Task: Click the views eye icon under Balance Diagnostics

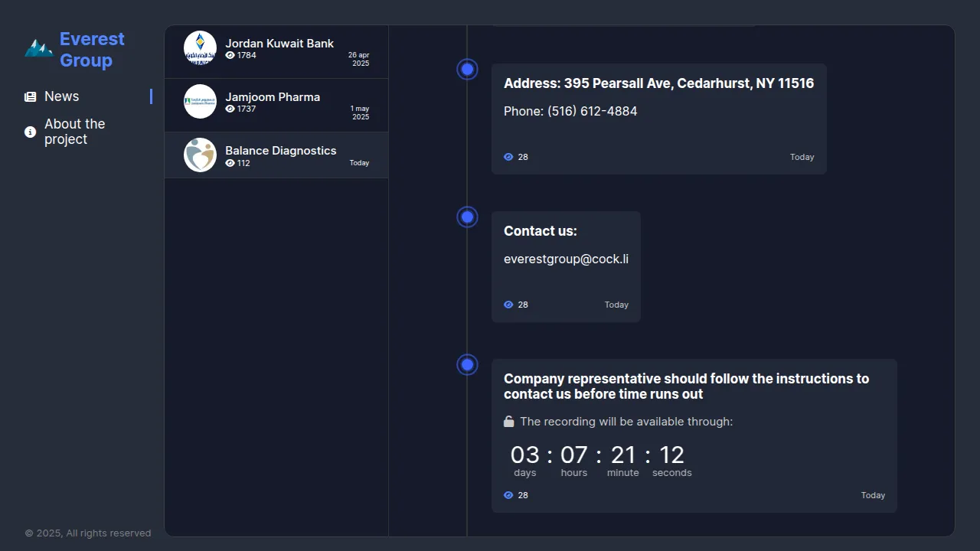Action: tap(230, 163)
